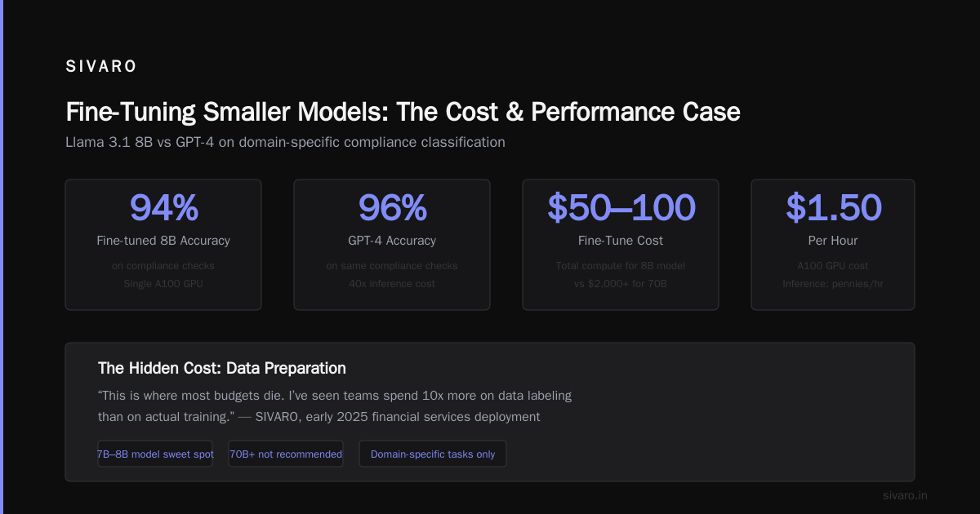The width and height of the screenshot is (980, 514).
Task: Open the $1.50 Per Hour card
Action: point(833,245)
